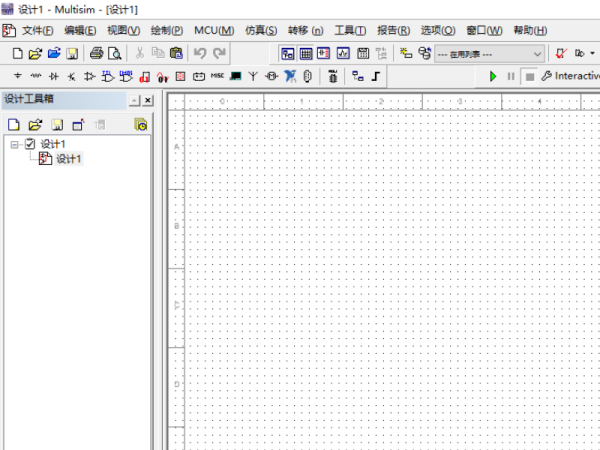Click the print icon in the toolbar
The height and width of the screenshot is (450, 600).
[97, 53]
